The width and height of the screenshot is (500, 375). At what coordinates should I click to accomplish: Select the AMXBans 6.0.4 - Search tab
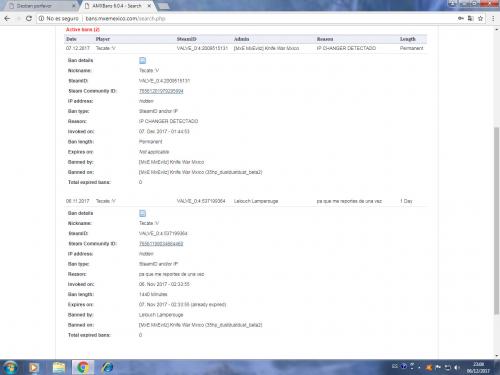(x=117, y=6)
